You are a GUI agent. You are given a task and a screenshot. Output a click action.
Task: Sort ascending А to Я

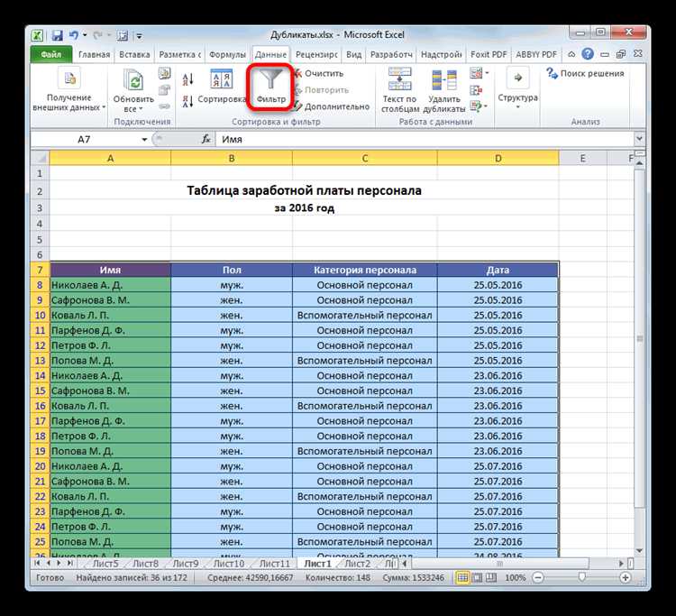187,78
